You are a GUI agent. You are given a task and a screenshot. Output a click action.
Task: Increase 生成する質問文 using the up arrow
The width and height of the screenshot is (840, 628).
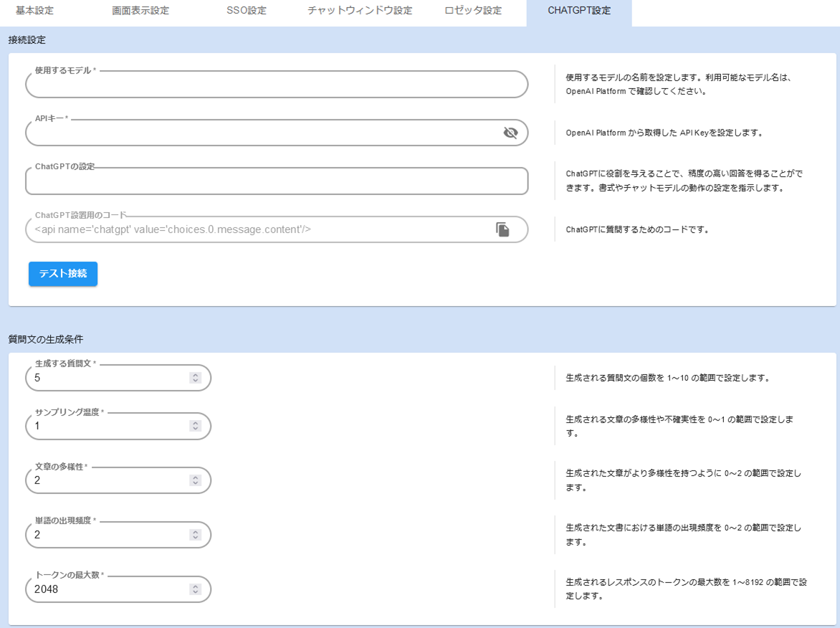click(194, 374)
